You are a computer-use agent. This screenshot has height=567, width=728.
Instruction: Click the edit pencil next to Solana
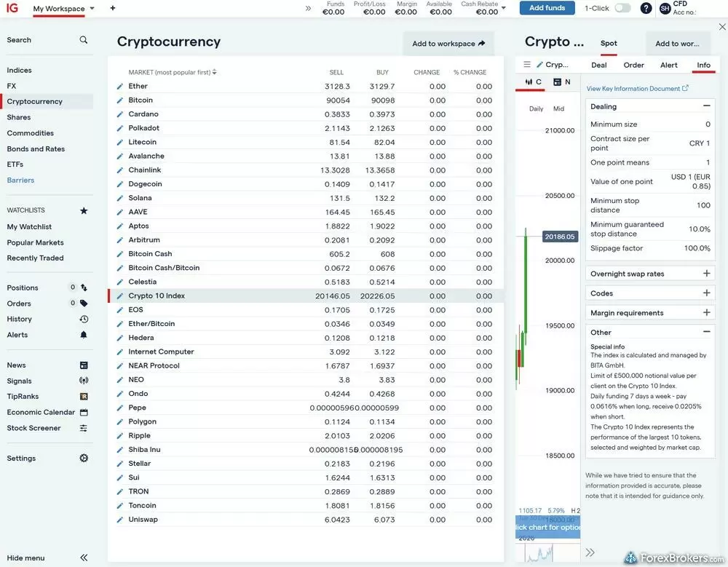click(120, 198)
